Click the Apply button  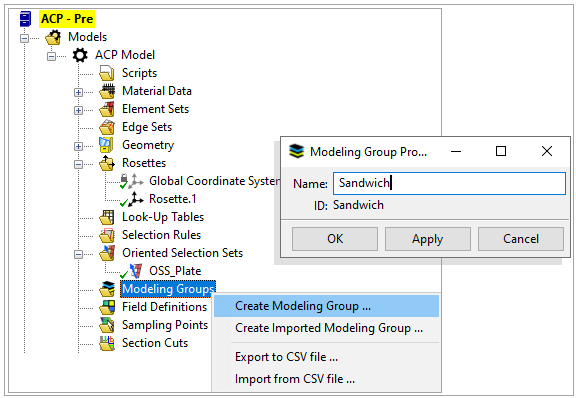click(x=428, y=239)
